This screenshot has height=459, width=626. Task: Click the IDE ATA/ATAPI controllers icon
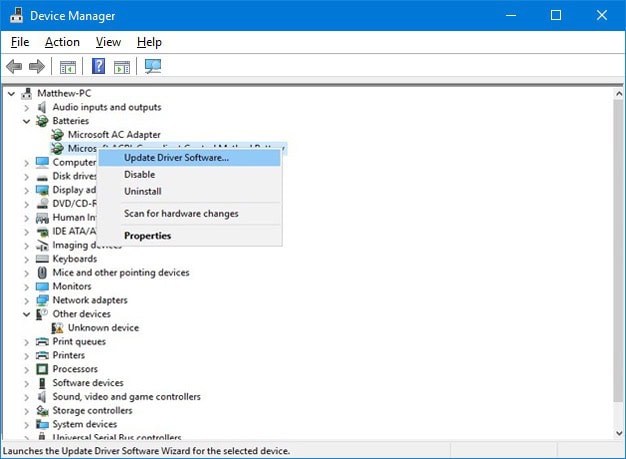[x=42, y=231]
